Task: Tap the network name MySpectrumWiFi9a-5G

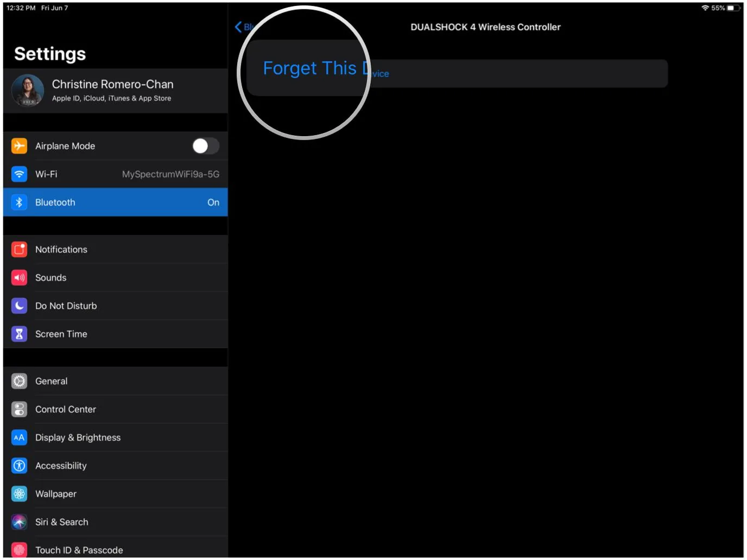Action: 171,174
